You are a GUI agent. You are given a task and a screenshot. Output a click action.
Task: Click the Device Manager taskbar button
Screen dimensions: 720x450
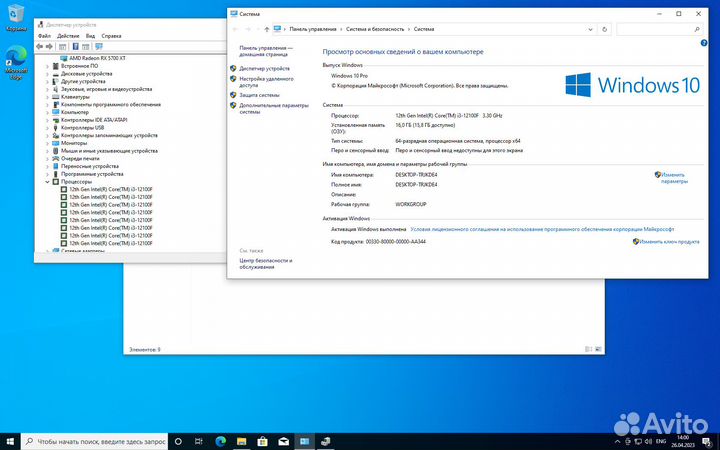coord(326,442)
